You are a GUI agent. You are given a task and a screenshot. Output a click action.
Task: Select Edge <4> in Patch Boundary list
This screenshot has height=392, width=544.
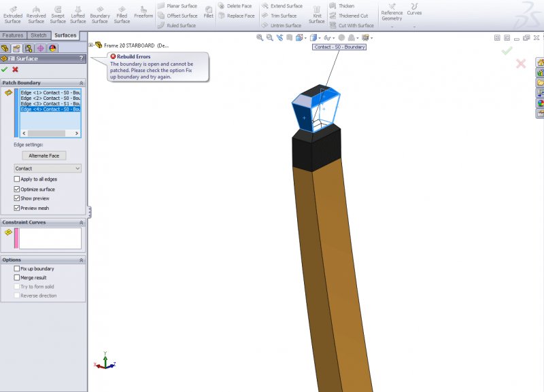(50, 109)
